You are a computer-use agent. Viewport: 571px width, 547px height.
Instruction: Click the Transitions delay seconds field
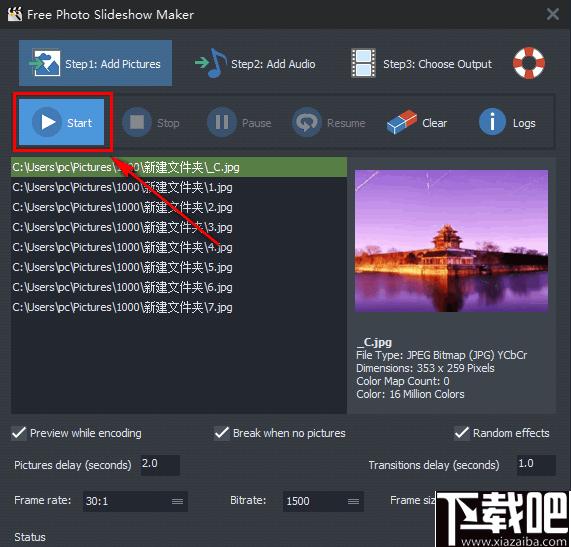[536, 465]
